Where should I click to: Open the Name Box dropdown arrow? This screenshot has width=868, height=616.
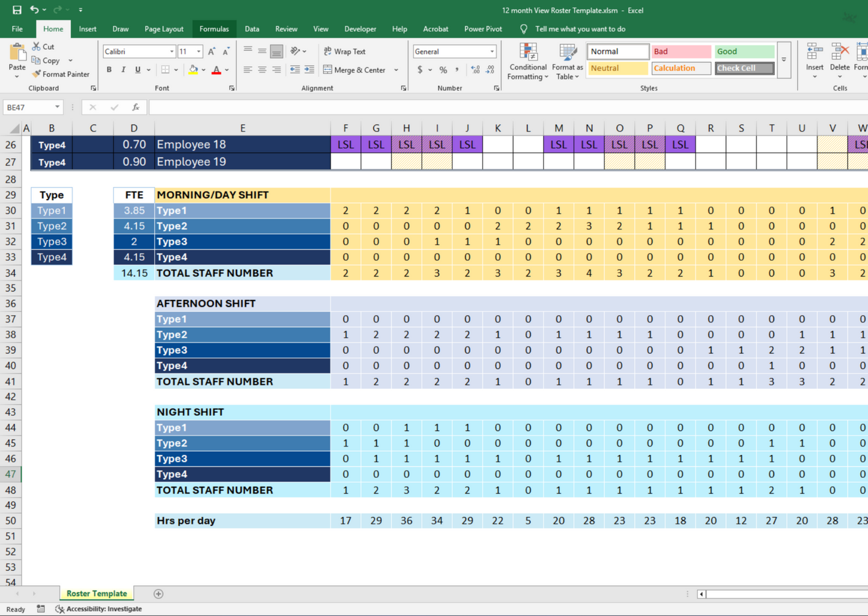[57, 107]
